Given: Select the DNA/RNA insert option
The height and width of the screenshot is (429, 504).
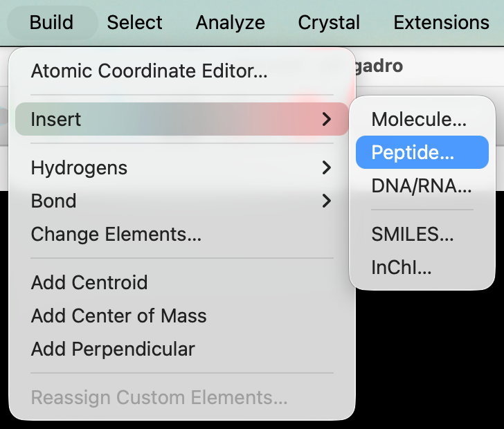Looking at the screenshot, I should pyautogui.click(x=421, y=185).
